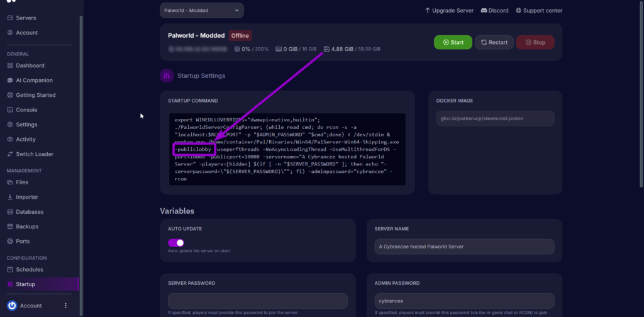
Task: Click the Restart server button
Action: click(494, 42)
